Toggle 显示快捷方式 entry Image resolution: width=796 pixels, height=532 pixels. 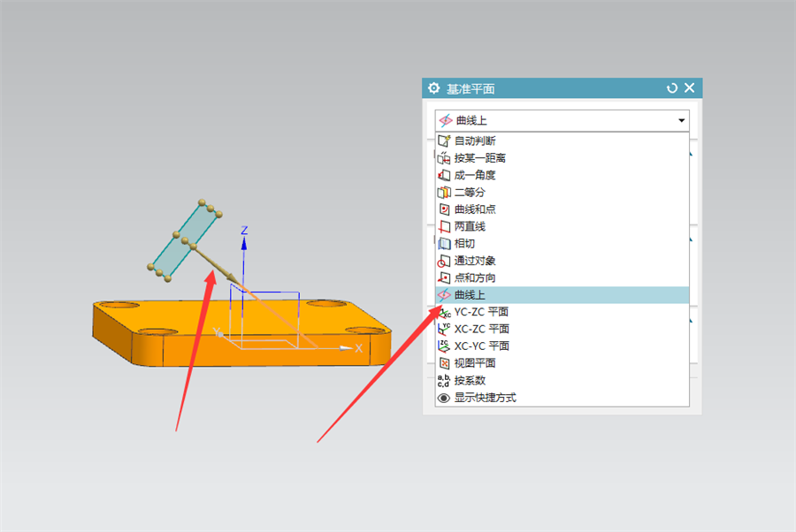point(562,398)
